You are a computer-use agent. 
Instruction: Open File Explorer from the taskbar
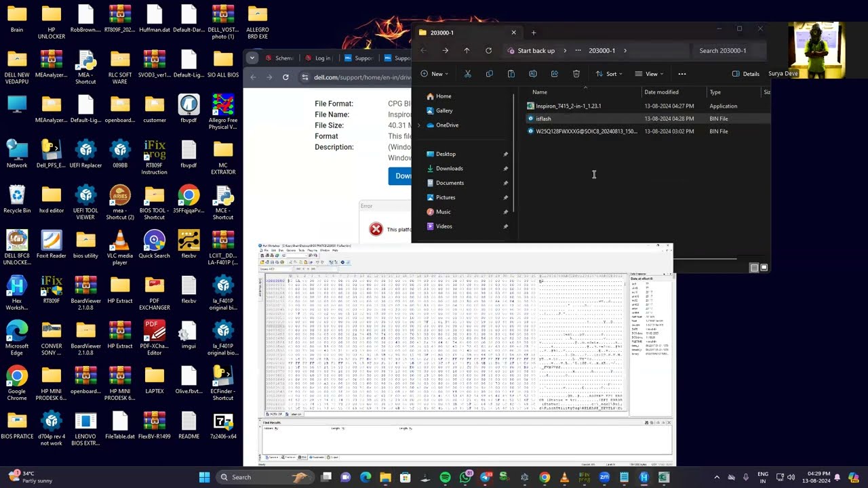pos(385,477)
